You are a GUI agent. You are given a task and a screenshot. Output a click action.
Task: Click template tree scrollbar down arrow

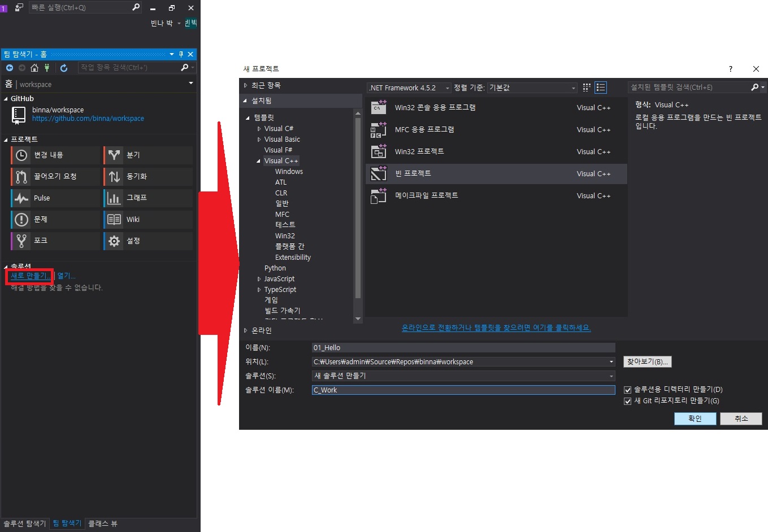358,319
